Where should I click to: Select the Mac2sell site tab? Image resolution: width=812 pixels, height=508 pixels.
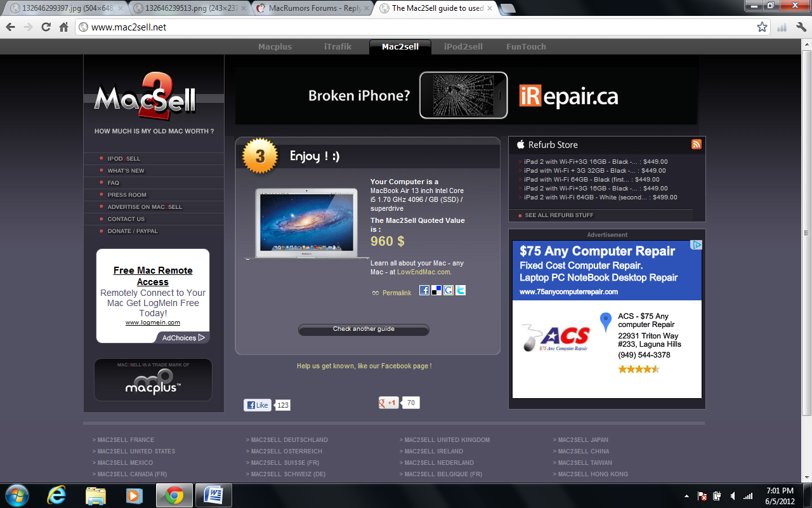[x=400, y=46]
